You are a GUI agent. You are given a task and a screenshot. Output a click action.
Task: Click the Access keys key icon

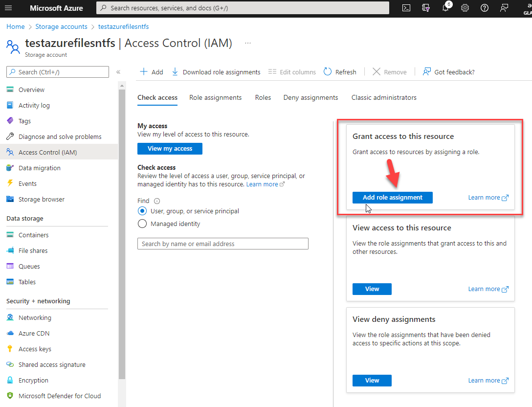coord(10,349)
